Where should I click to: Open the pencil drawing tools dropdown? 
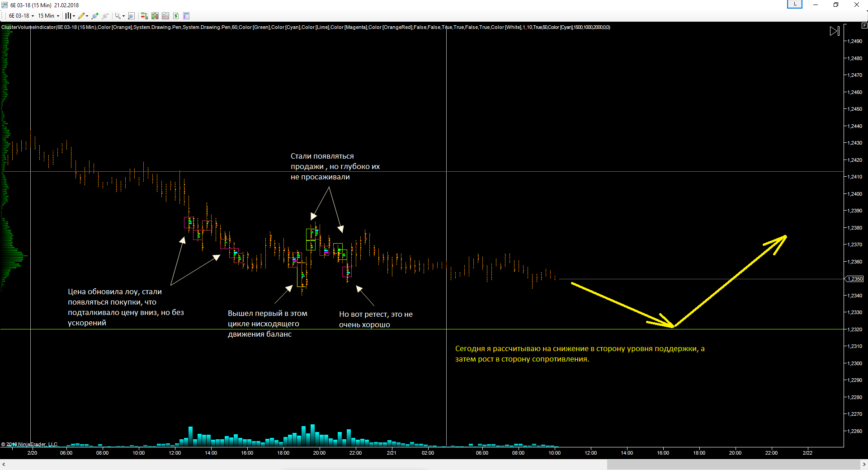tap(83, 16)
